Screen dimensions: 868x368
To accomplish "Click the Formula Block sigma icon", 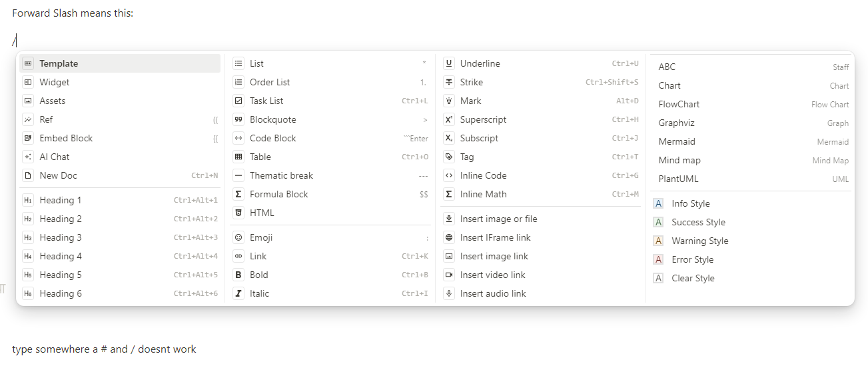I will point(238,194).
